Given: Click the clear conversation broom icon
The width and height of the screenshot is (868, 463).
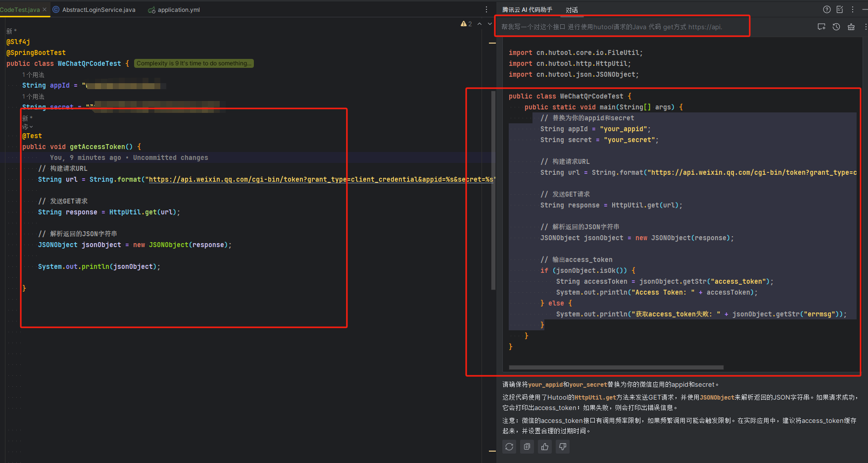Looking at the screenshot, I should coord(851,27).
